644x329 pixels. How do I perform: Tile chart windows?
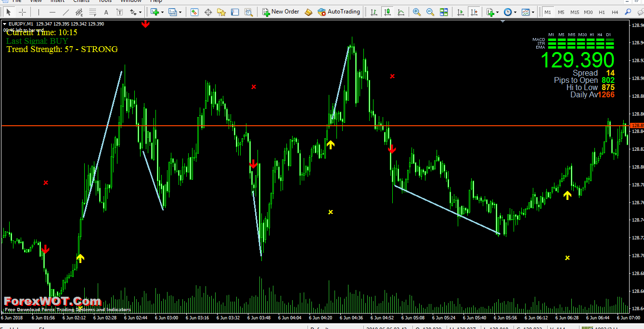[444, 12]
